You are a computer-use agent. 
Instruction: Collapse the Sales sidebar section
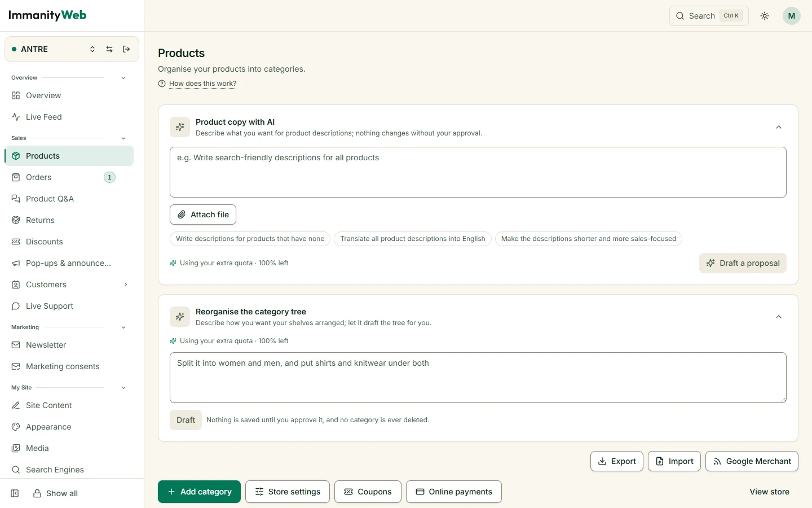point(123,138)
